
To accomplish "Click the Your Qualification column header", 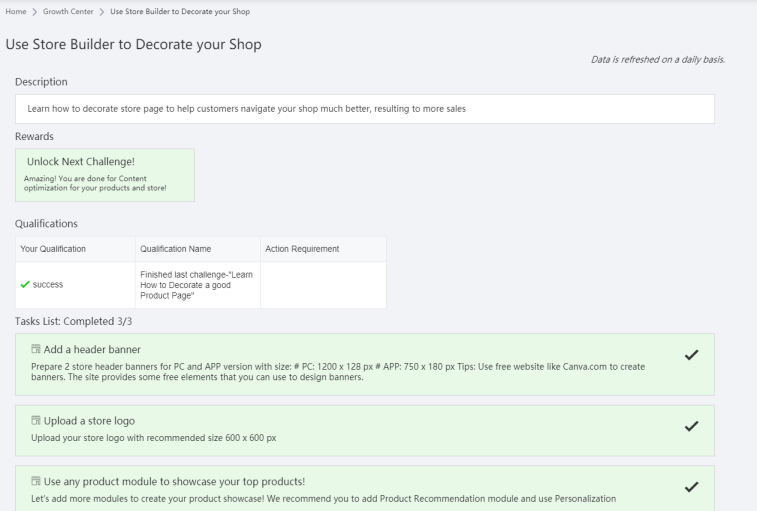I will coord(53,248).
